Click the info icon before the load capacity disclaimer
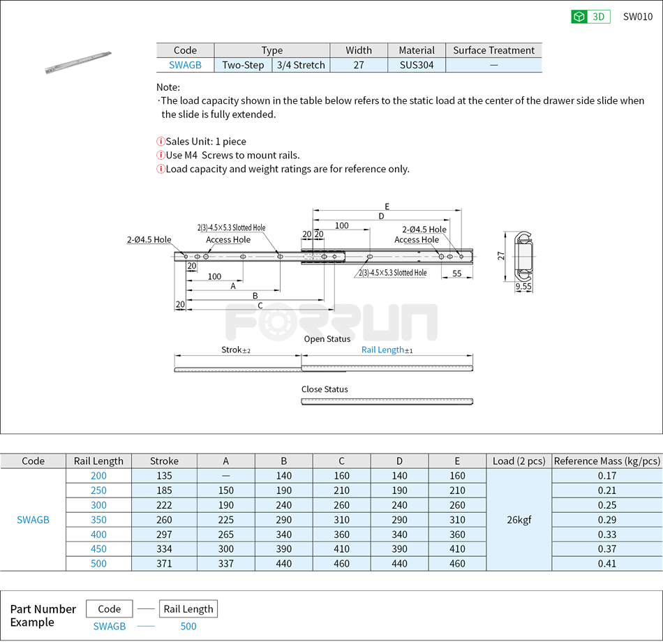 (161, 169)
